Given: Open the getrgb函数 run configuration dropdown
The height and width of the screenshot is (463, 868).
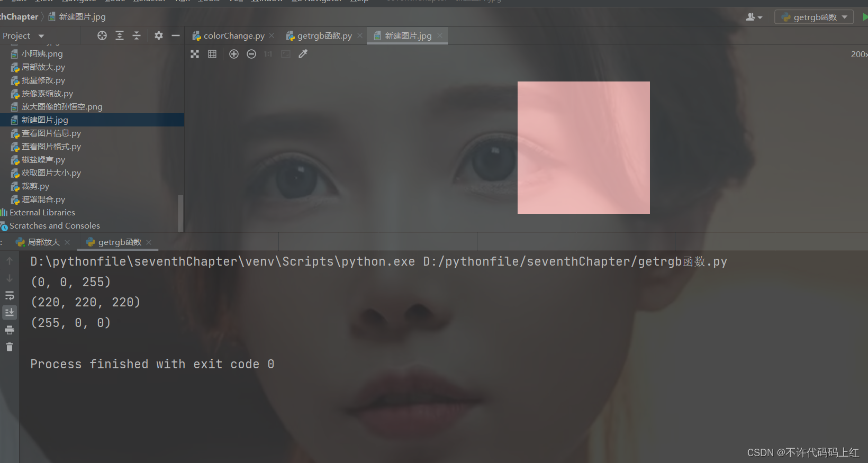Looking at the screenshot, I should pyautogui.click(x=814, y=17).
